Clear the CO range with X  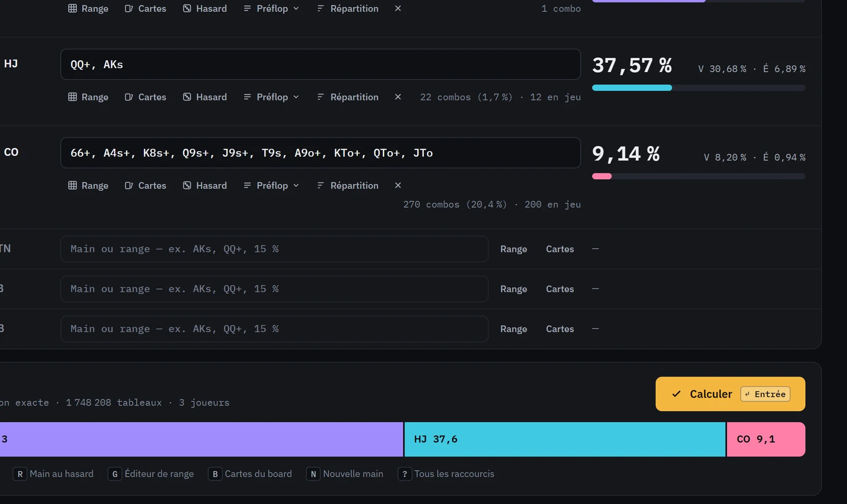[398, 185]
